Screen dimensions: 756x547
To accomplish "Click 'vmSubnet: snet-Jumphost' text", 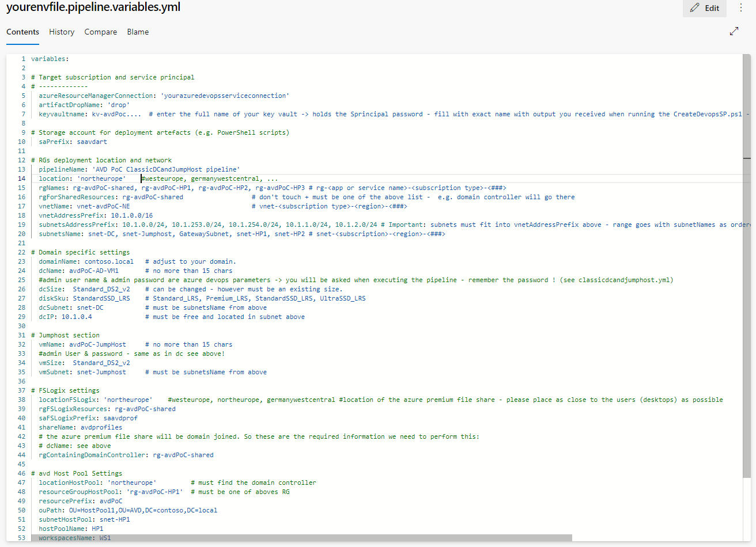I will tap(82, 372).
